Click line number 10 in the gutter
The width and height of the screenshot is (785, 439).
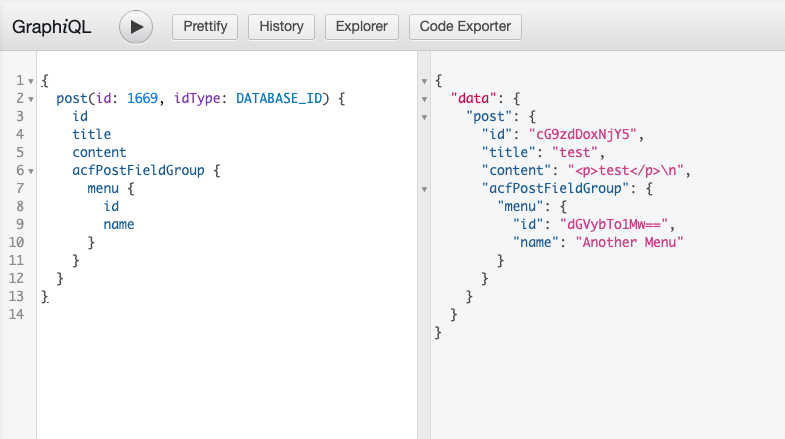click(x=16, y=242)
